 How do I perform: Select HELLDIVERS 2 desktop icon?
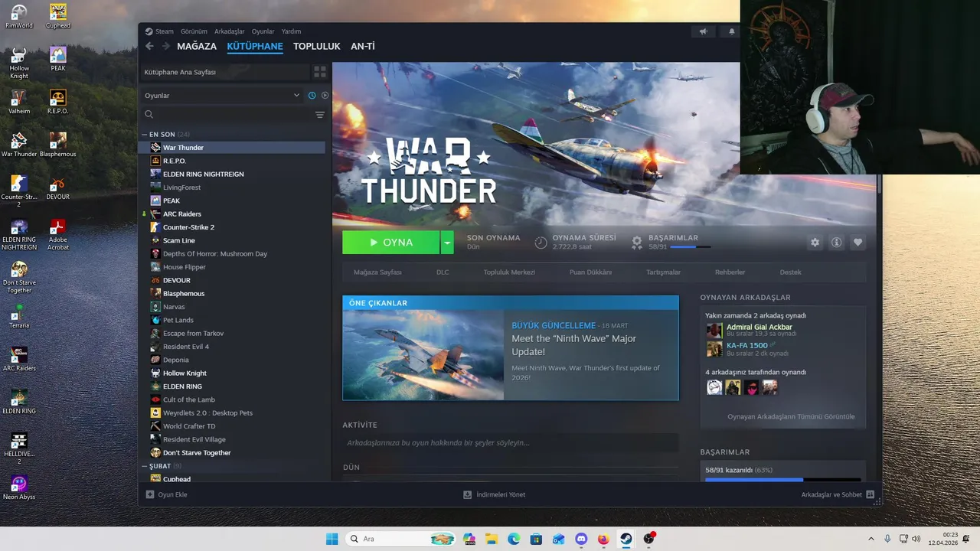(x=19, y=448)
